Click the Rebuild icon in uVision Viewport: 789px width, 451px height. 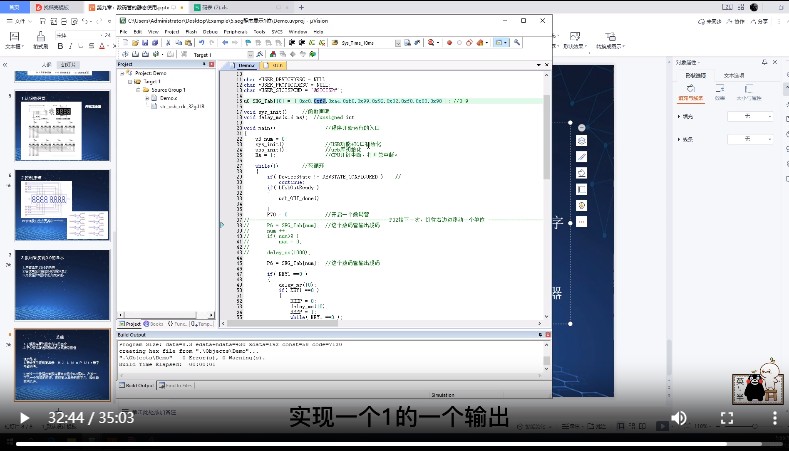[x=145, y=54]
